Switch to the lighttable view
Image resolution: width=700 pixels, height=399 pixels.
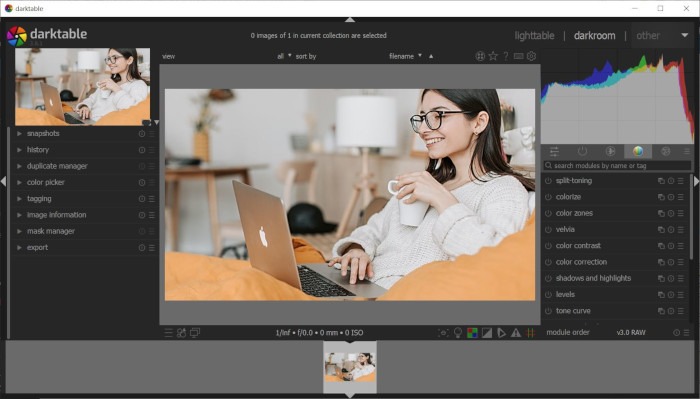534,36
